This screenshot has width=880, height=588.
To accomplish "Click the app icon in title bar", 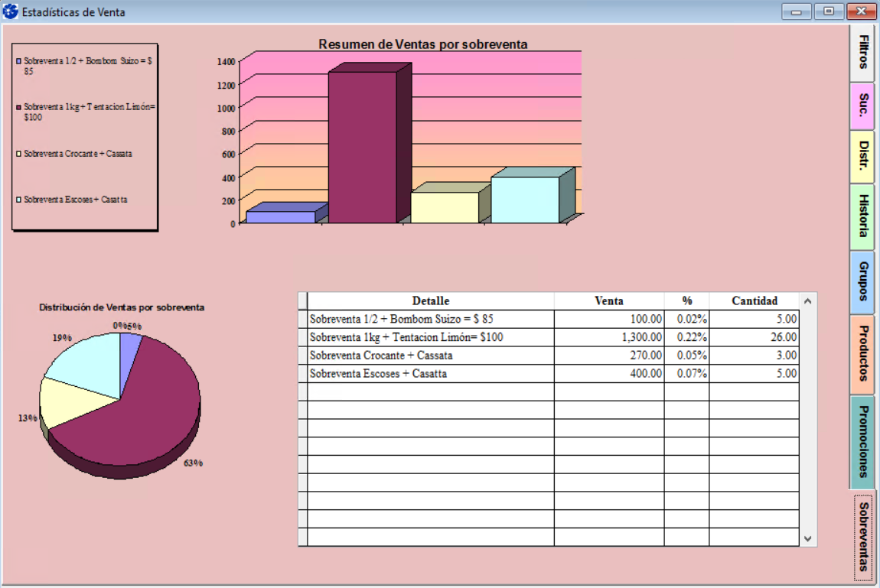I will pos(11,11).
